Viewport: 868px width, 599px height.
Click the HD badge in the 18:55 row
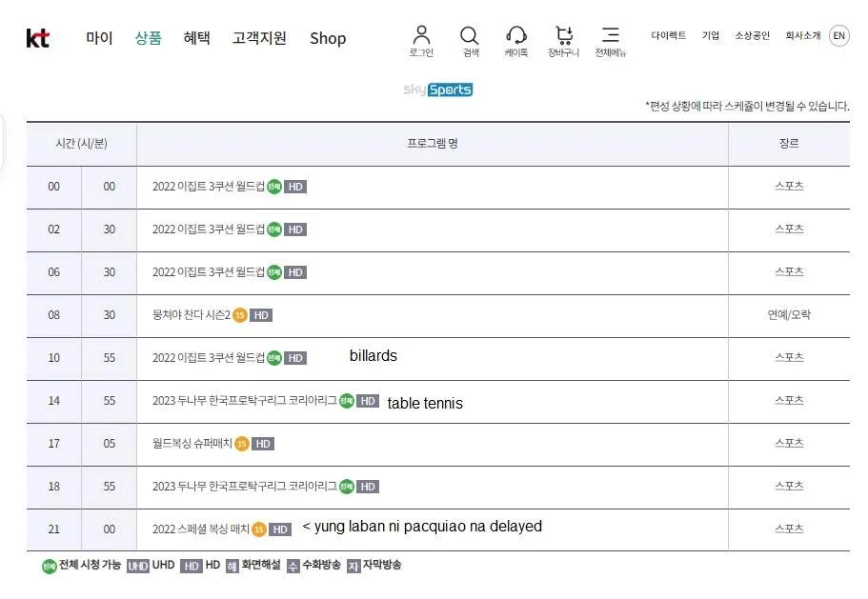click(368, 488)
